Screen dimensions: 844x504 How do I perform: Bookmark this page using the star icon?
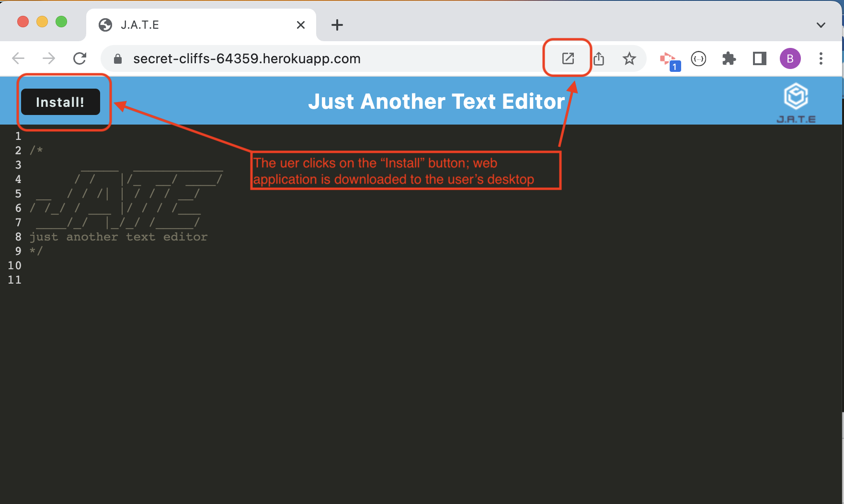tap(629, 58)
